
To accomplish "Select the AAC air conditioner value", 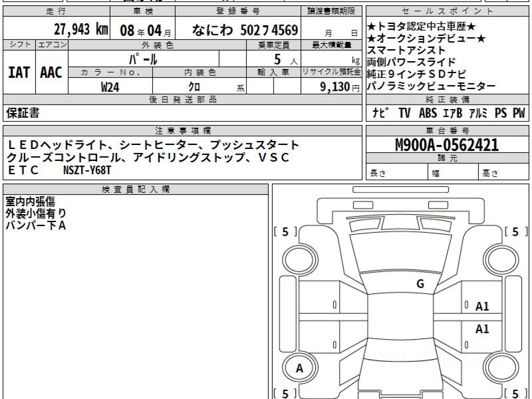I will [51, 72].
